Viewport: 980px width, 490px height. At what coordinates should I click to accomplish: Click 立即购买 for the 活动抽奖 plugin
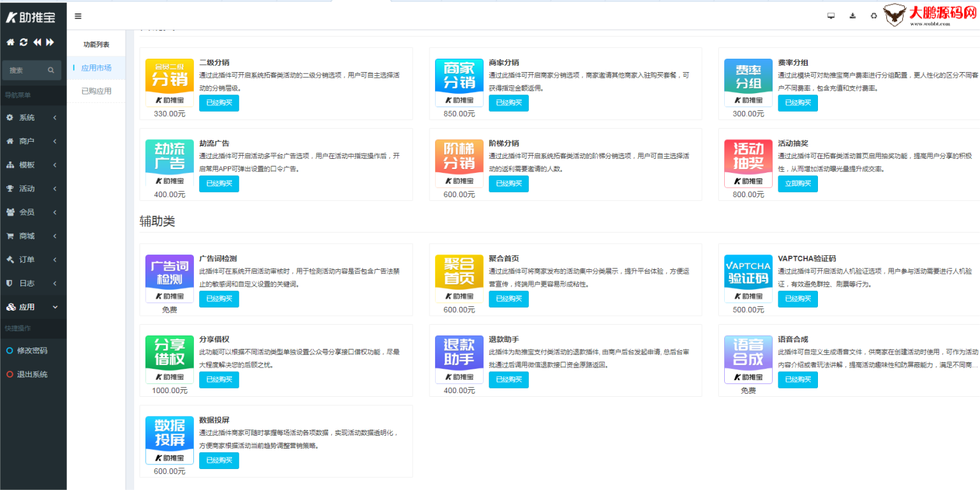click(798, 184)
